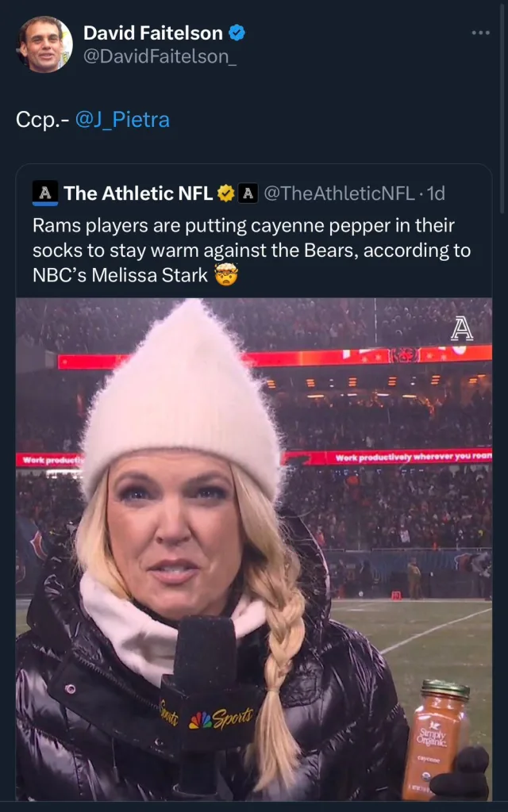
Task: Click The Athletic NFL square avatar logo
Action: 45,193
